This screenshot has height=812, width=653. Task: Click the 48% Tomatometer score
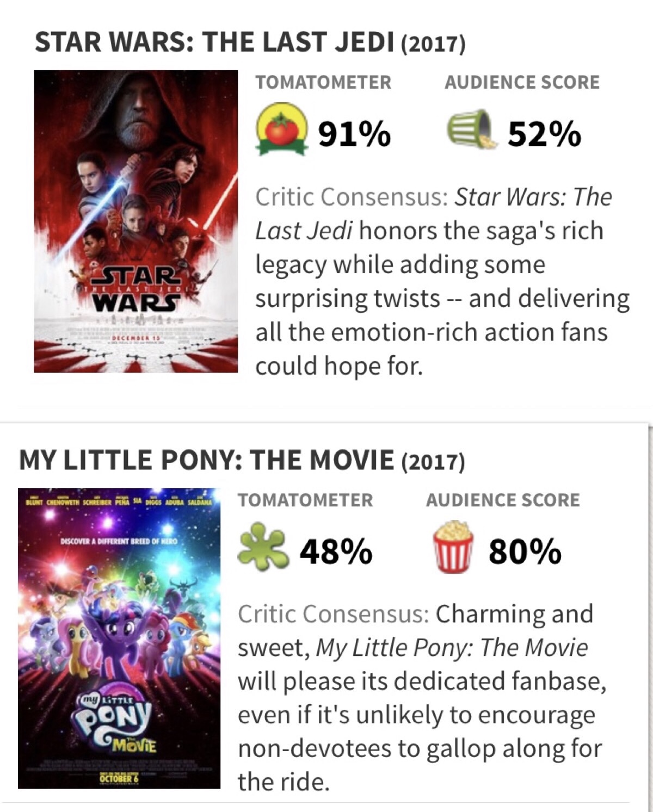pos(336,552)
